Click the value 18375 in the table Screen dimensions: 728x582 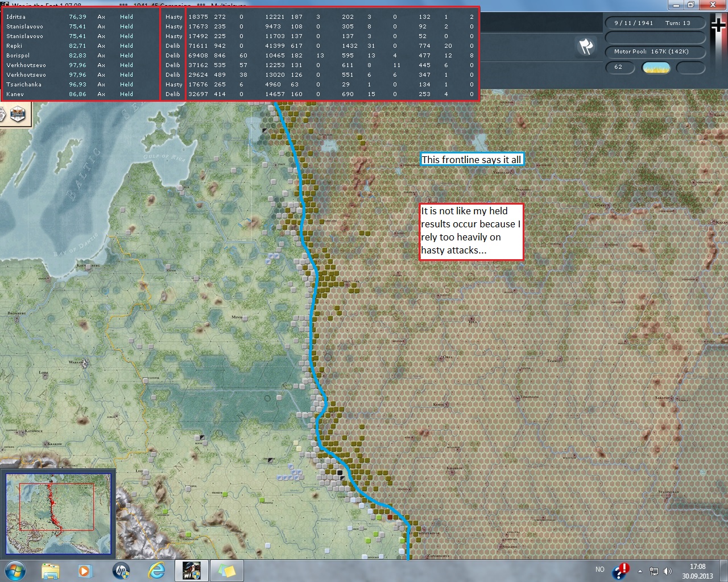point(198,17)
